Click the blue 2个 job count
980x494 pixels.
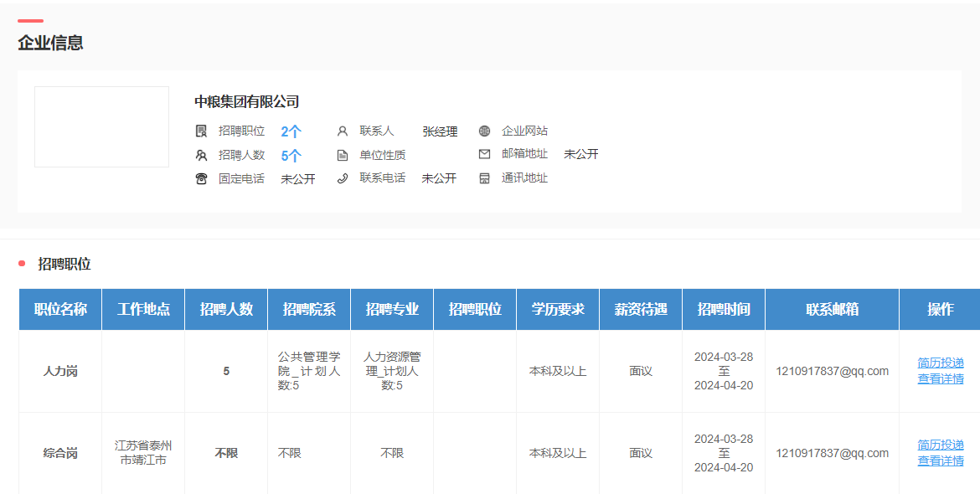291,131
